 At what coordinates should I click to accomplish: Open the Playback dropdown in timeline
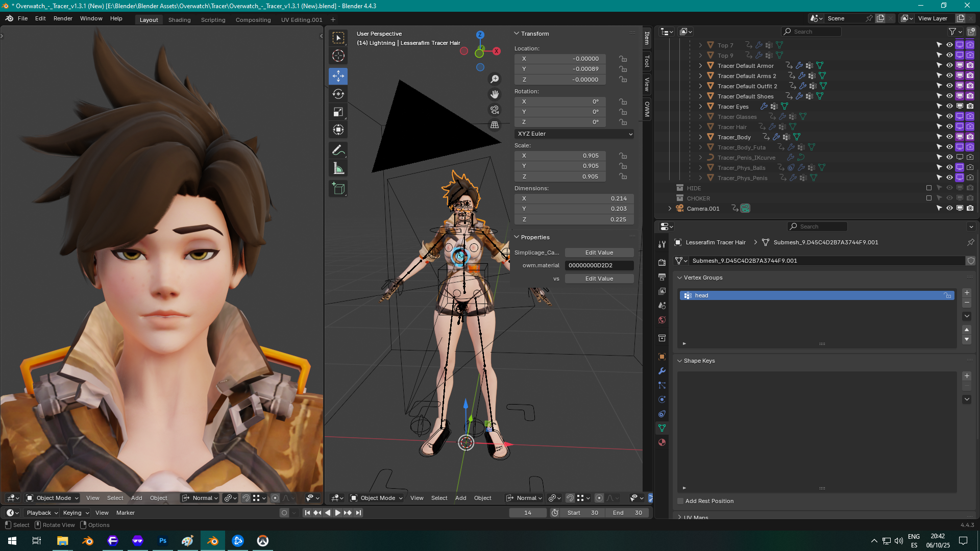point(42,513)
